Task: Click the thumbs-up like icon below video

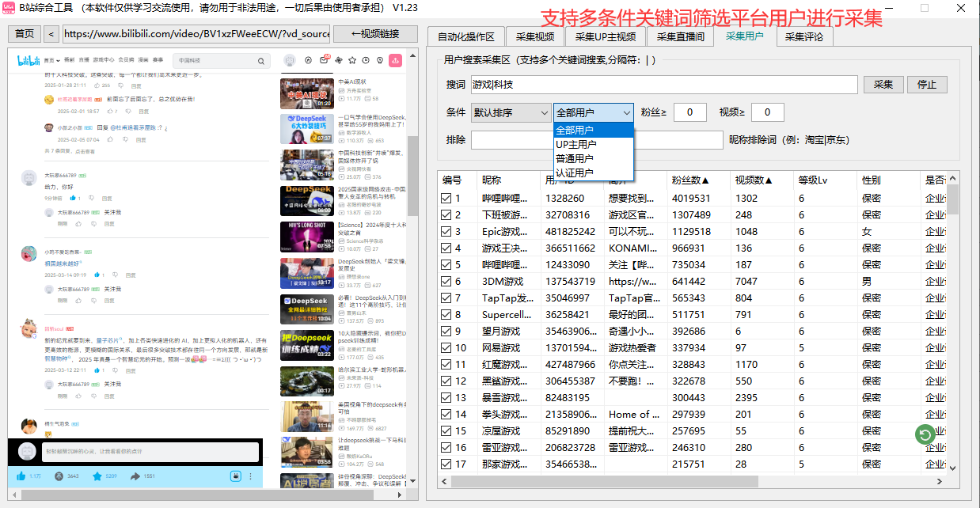Action: (x=21, y=476)
